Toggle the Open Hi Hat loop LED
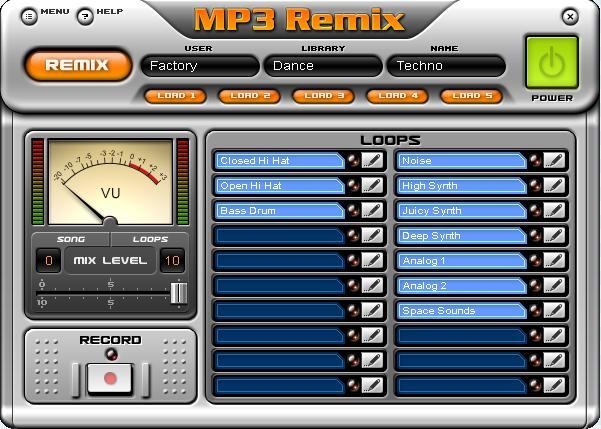601x429 pixels. [353, 186]
